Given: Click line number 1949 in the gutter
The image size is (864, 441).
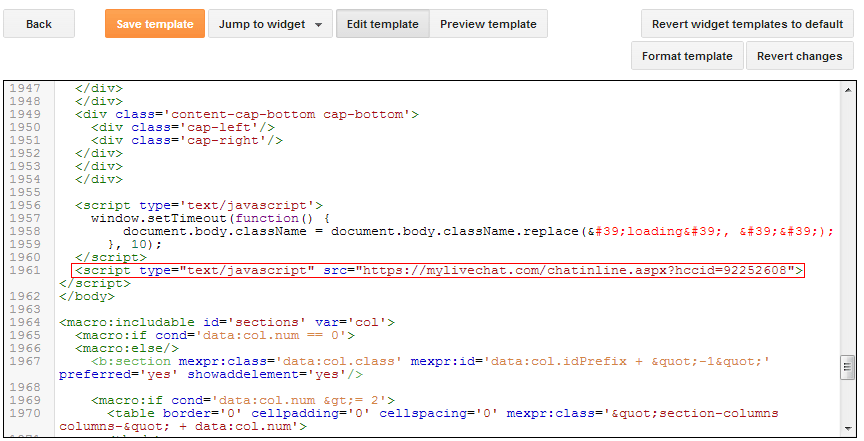Looking at the screenshot, I should [25, 114].
